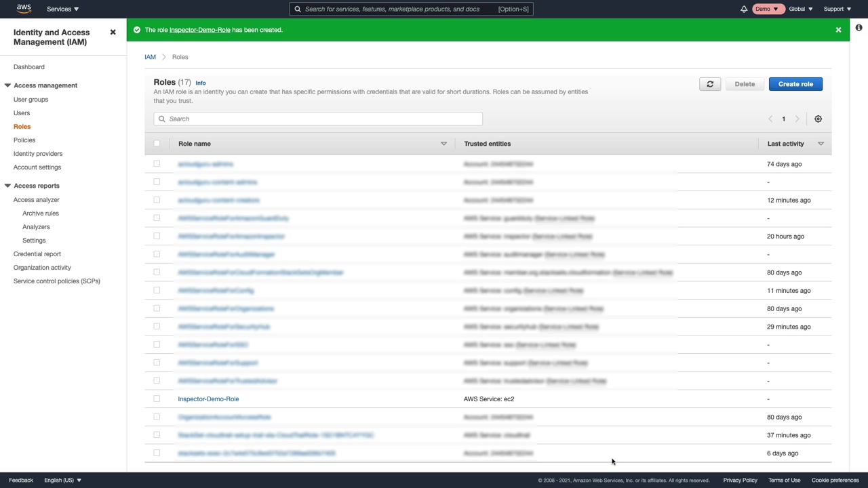Check the row showing 11 minutes ago
The width and height of the screenshot is (868, 488).
click(157, 290)
